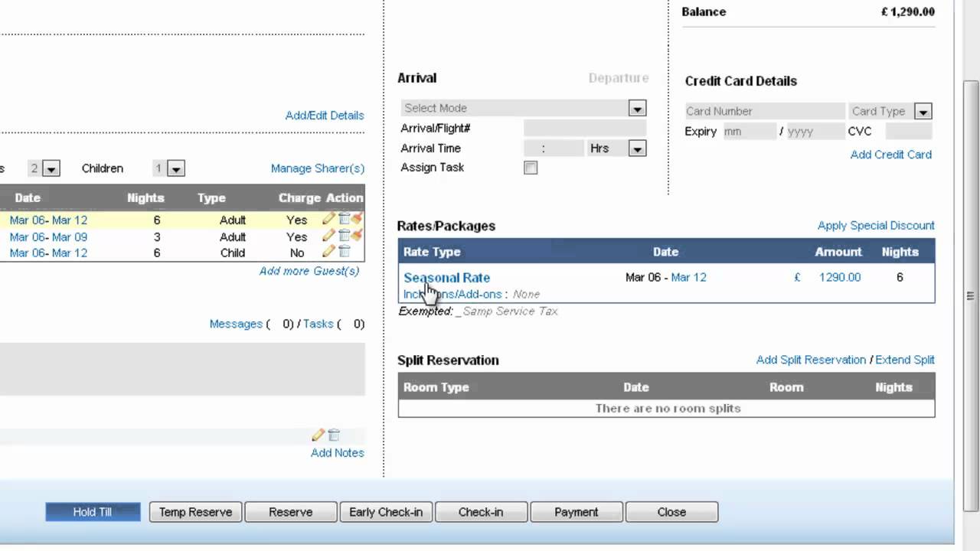Click the Nights header in guest table
This screenshot has height=551, width=980.
tap(145, 197)
